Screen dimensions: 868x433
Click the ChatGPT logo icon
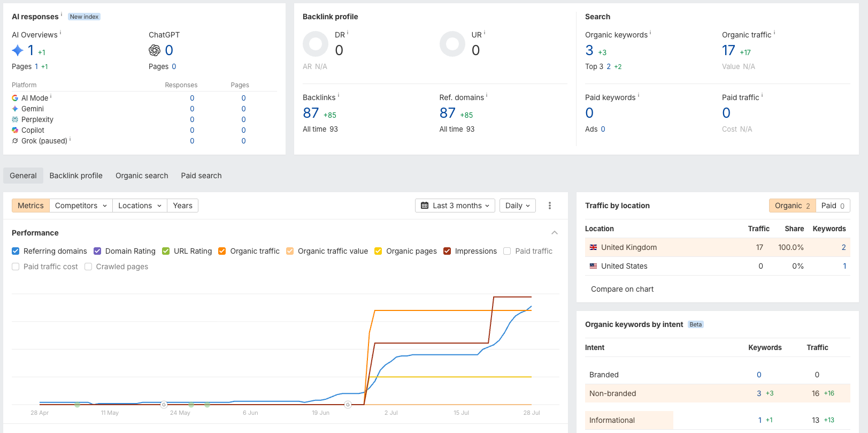pyautogui.click(x=155, y=50)
